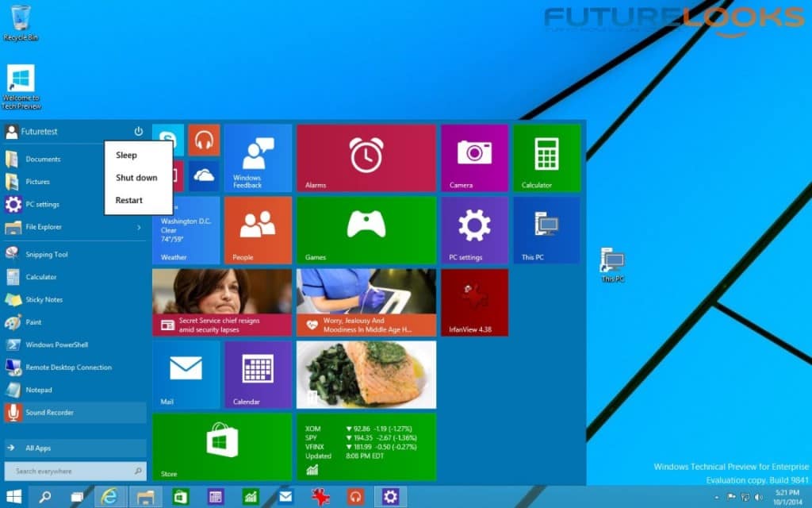Open the power options icon
This screenshot has width=812, height=508.
(139, 131)
